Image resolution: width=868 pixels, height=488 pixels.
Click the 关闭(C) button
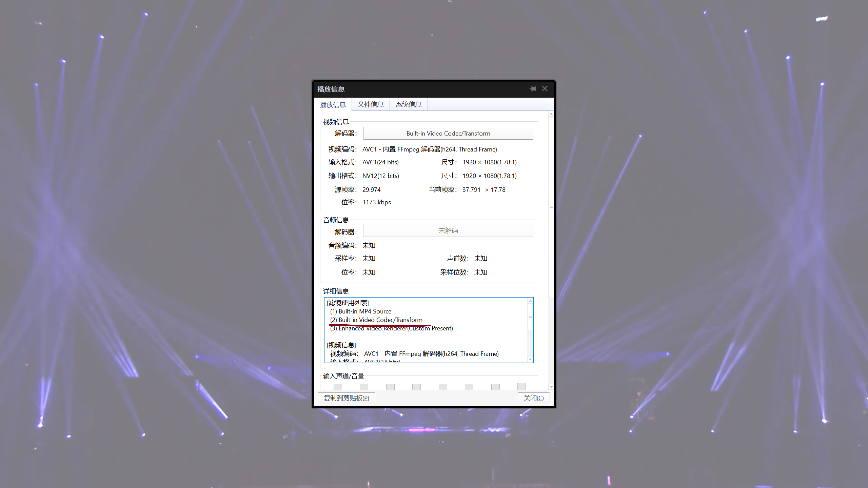(533, 398)
